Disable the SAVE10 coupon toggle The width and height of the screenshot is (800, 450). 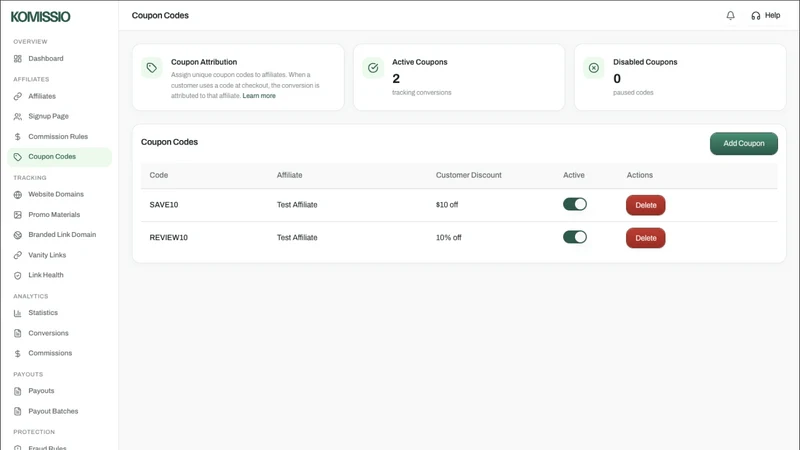575,204
